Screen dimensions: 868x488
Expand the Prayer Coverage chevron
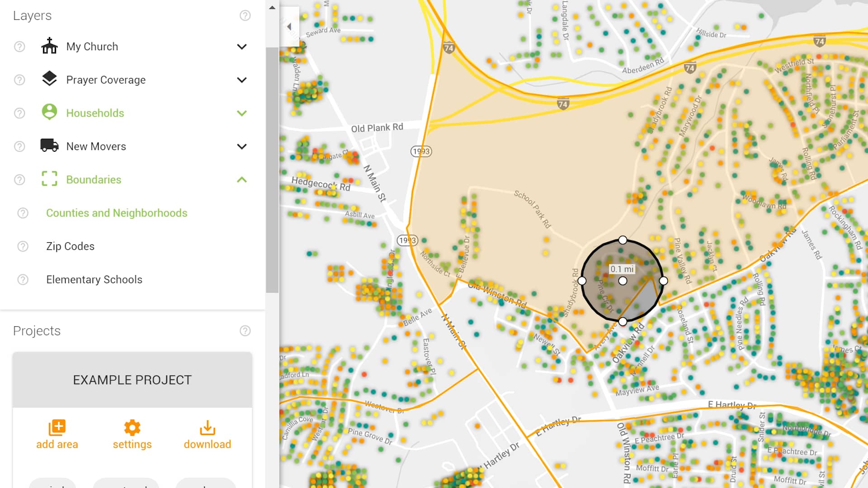(x=242, y=80)
